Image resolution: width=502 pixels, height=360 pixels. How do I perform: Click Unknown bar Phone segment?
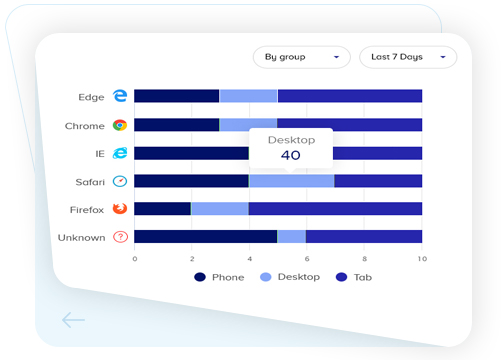click(206, 237)
